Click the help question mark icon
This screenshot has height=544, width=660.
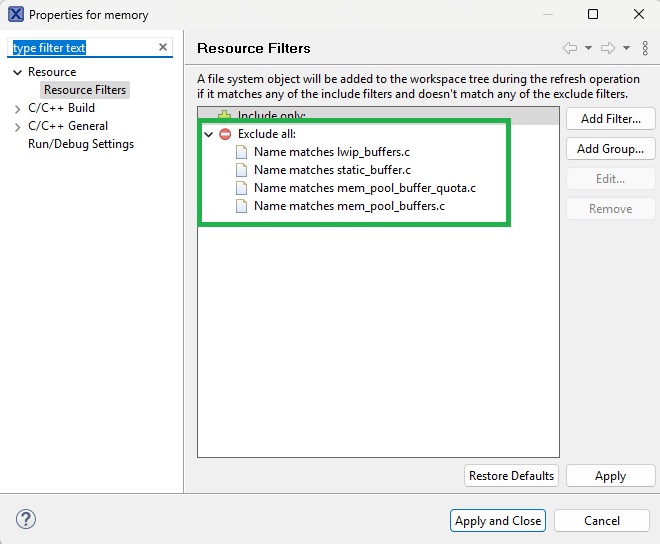click(27, 519)
